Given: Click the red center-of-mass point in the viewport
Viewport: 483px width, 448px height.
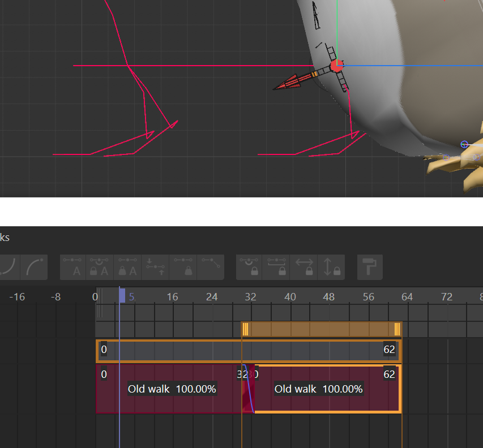Looking at the screenshot, I should [x=337, y=66].
